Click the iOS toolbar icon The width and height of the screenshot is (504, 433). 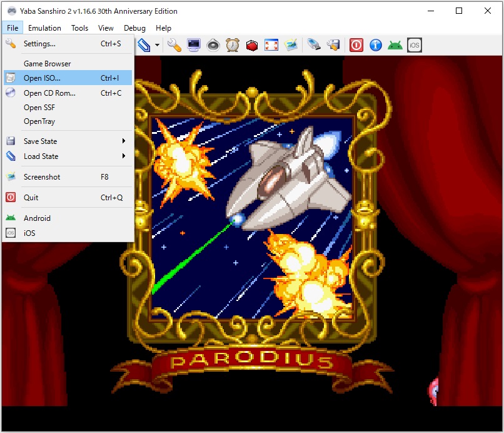point(415,45)
